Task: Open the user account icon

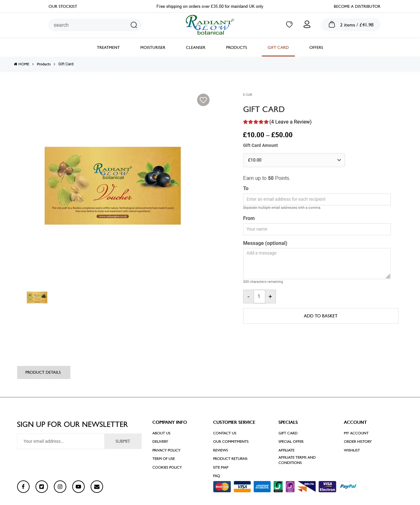Action: [x=307, y=24]
